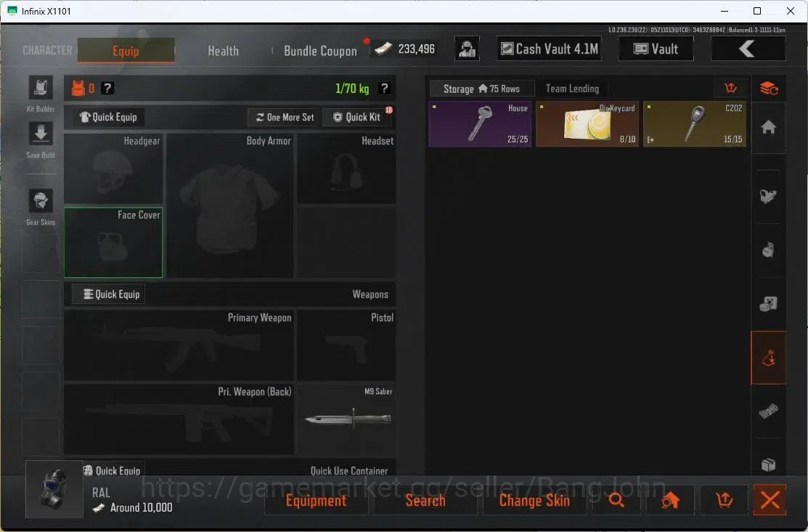Select the Storage 75 Rows tab
Image resolution: width=808 pixels, height=532 pixels.
pos(482,89)
